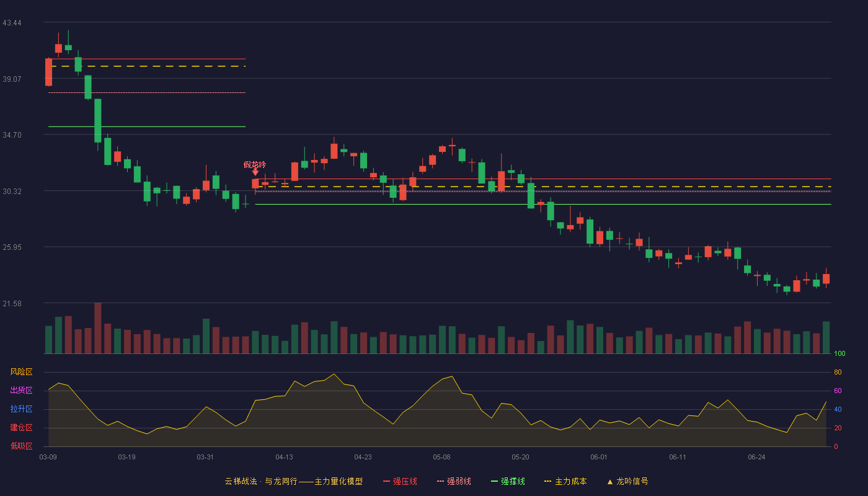The width and height of the screenshot is (868, 496).
Task: Click the dashed yellow 主力成本 legend icon
Action: [548, 481]
